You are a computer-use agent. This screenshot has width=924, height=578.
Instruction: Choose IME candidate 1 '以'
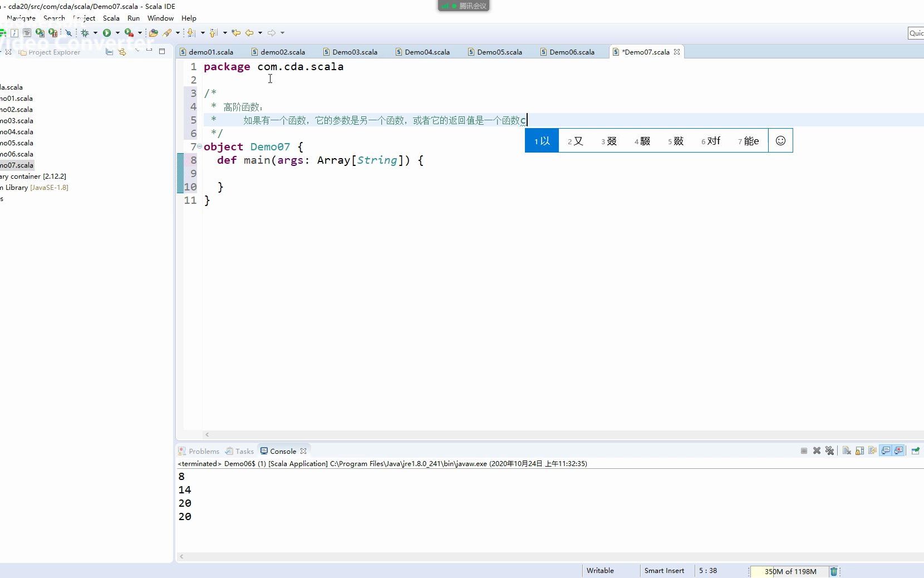point(542,141)
